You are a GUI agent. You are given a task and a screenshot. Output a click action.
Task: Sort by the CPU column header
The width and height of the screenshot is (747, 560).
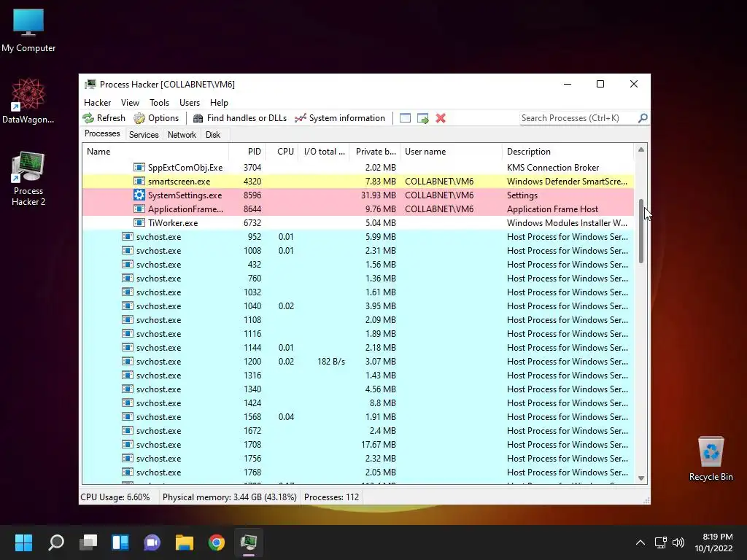coord(282,152)
